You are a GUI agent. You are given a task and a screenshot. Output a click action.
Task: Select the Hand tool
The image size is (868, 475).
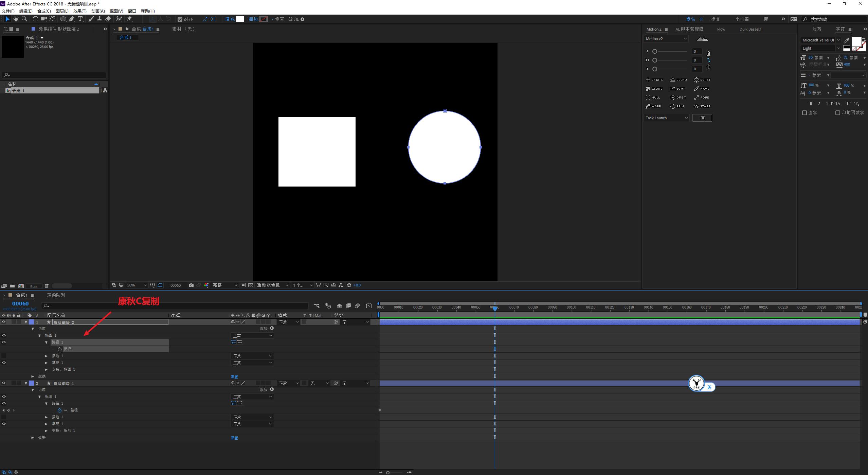click(x=16, y=19)
